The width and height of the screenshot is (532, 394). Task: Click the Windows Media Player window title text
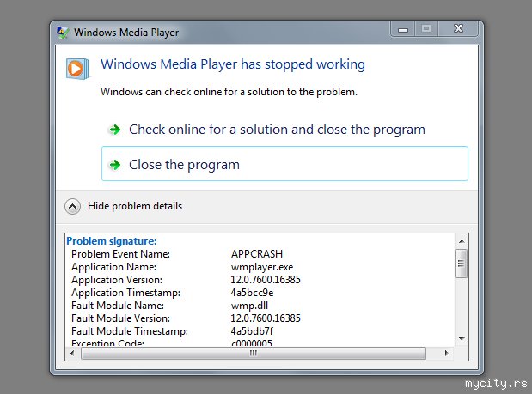pyautogui.click(x=126, y=33)
